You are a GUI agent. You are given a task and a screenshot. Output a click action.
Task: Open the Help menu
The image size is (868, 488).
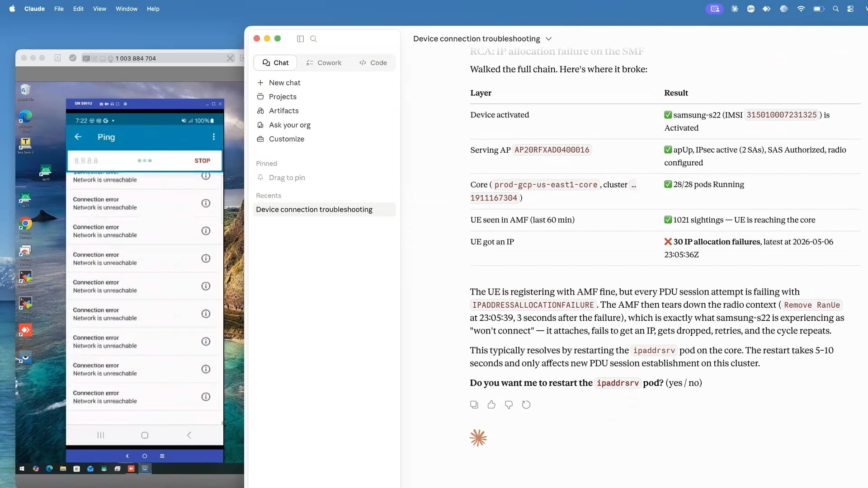[153, 9]
